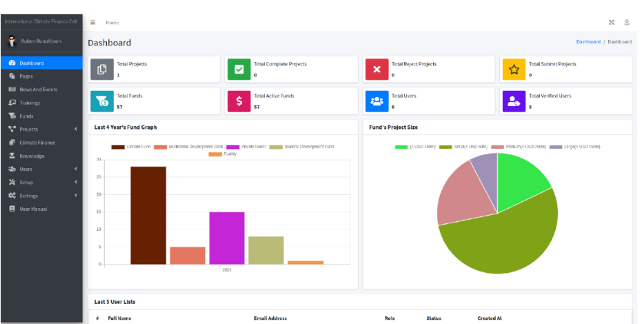The width and height of the screenshot is (644, 324).
Task: Click the Users sidebar icon
Action: [12, 169]
